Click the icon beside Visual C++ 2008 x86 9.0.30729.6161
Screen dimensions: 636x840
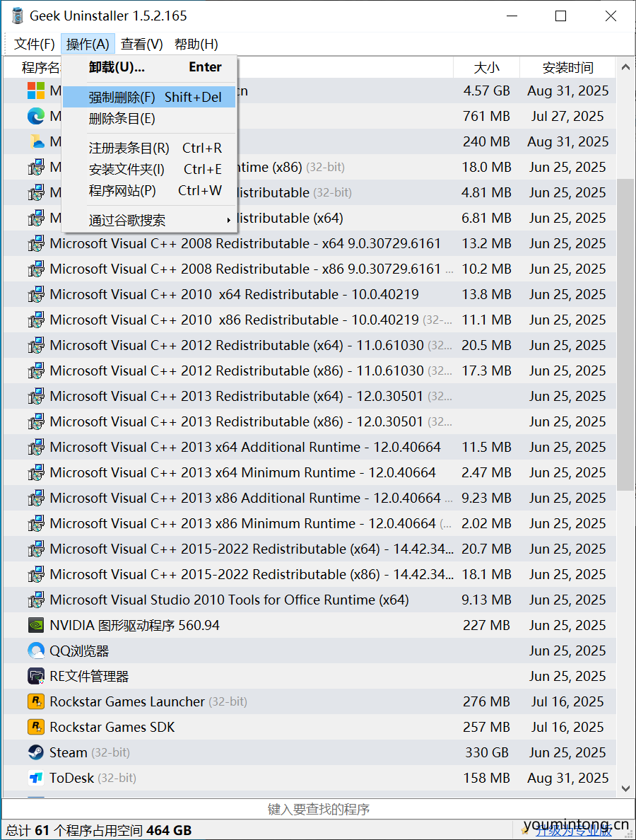click(36, 269)
